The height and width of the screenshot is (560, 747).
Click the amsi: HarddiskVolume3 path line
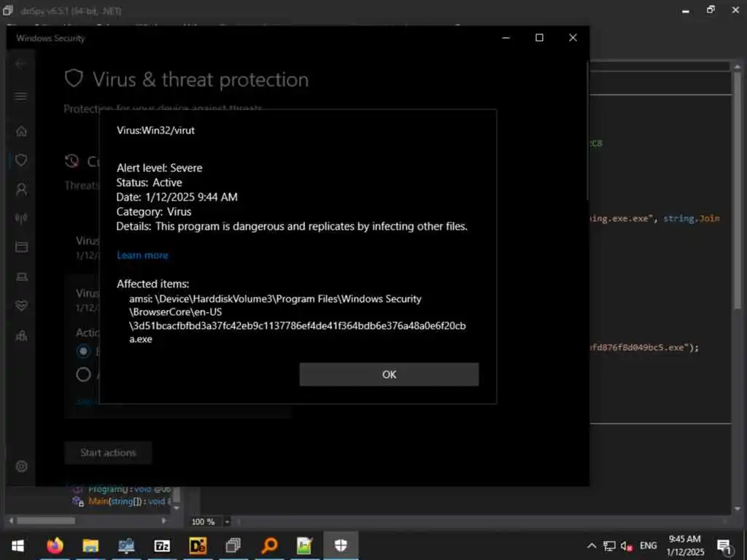pyautogui.click(x=275, y=299)
